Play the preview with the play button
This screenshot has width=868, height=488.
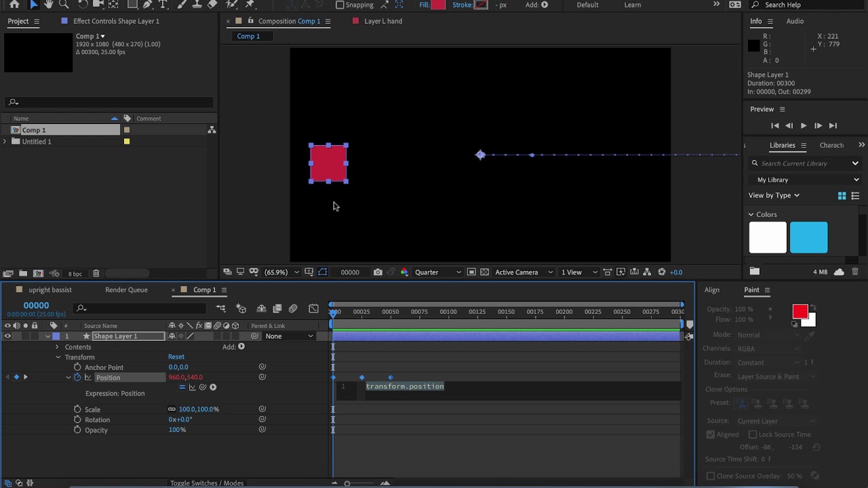tap(804, 125)
